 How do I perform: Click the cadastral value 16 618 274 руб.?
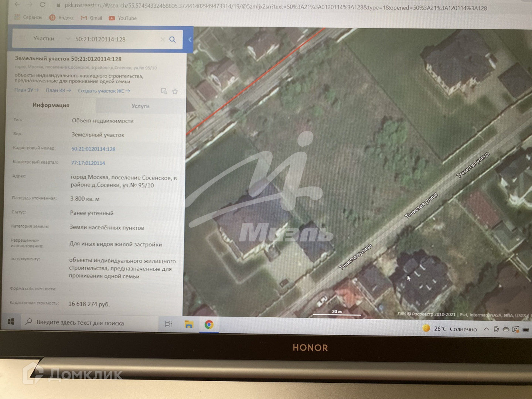point(89,304)
